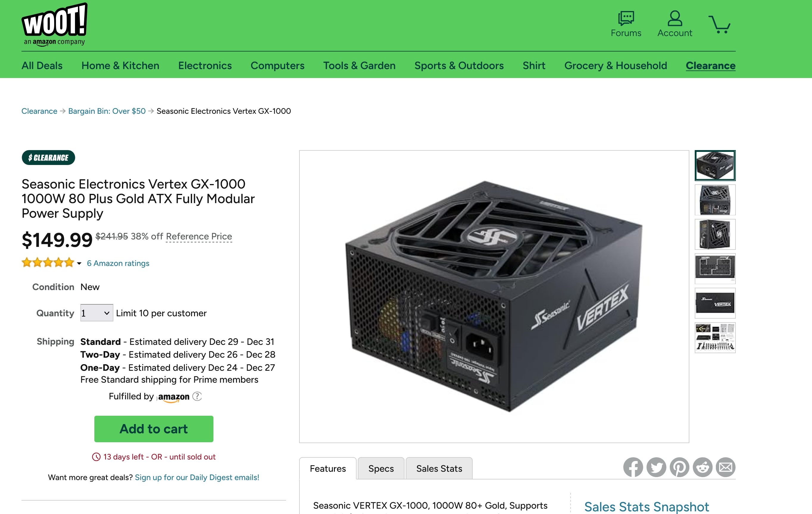Show Reference Price explanation
Viewport: 812px width, 514px height.
point(199,236)
